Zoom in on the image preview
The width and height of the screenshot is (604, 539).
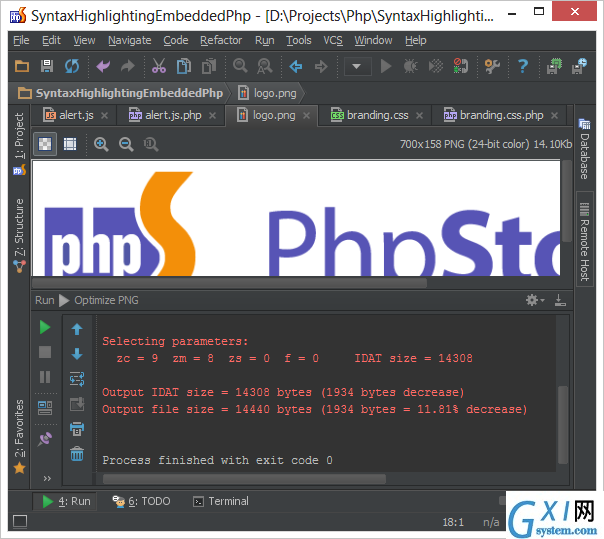pyautogui.click(x=101, y=144)
